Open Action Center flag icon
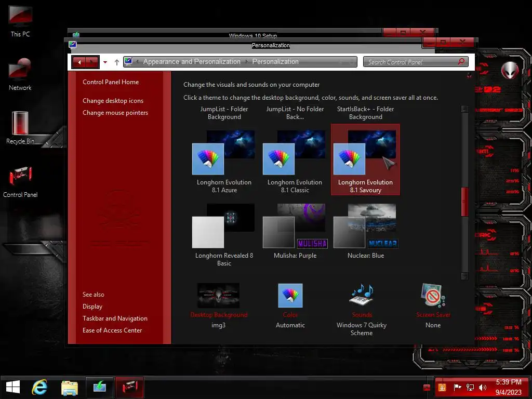532x399 pixels. pos(457,388)
